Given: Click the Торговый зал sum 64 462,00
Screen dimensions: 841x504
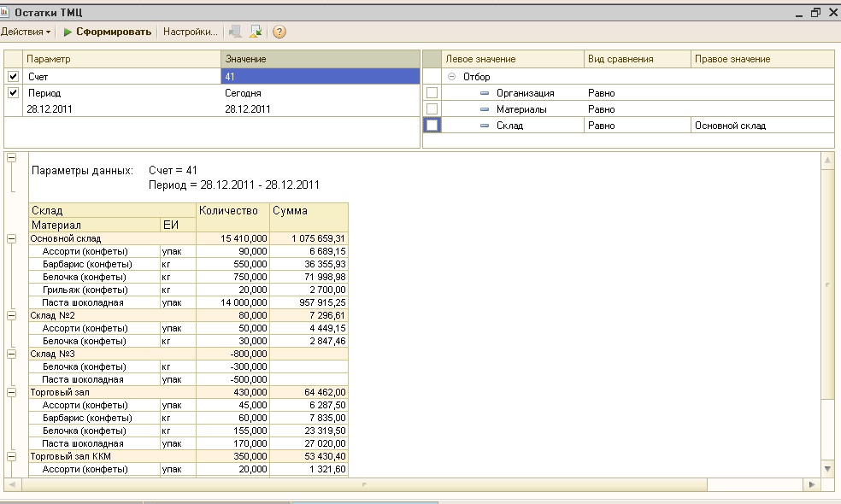Looking at the screenshot, I should 309,392.
